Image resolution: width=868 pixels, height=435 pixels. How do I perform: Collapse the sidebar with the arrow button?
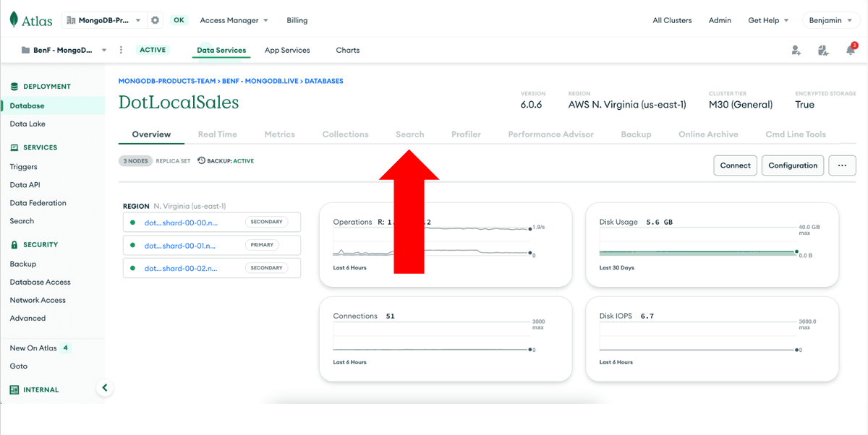click(105, 388)
